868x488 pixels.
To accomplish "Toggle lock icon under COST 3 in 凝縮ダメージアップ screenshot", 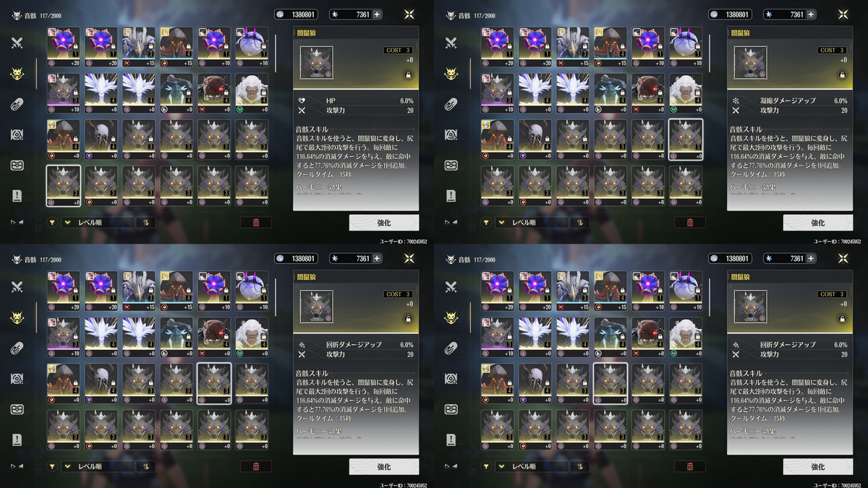I will tap(843, 74).
